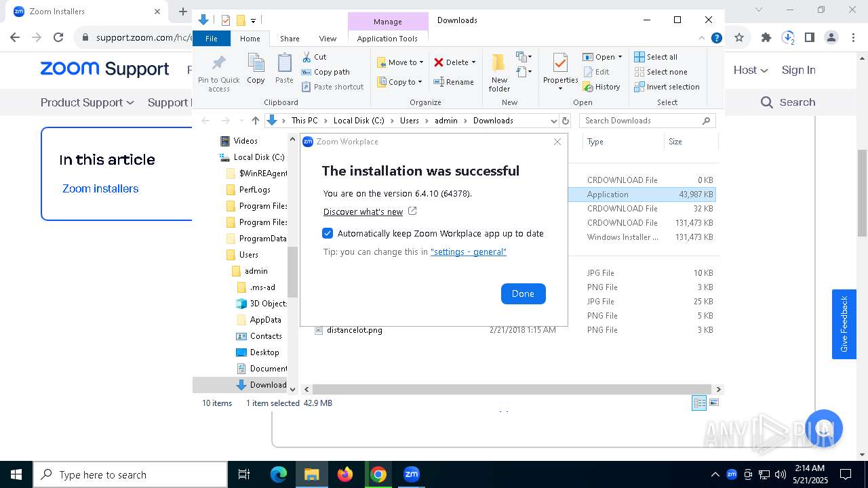Switch to the View ribbon tab
Image resolution: width=868 pixels, height=488 pixels.
[x=328, y=39]
